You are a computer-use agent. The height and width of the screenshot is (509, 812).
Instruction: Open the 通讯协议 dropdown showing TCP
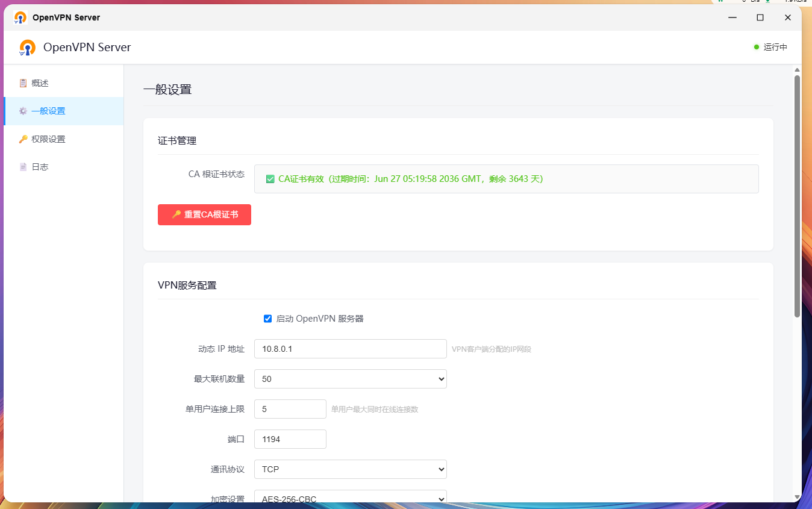point(351,469)
